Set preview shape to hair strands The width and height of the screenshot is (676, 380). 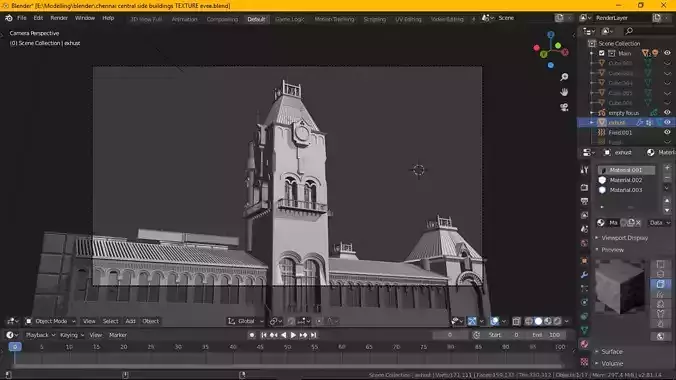click(x=660, y=294)
